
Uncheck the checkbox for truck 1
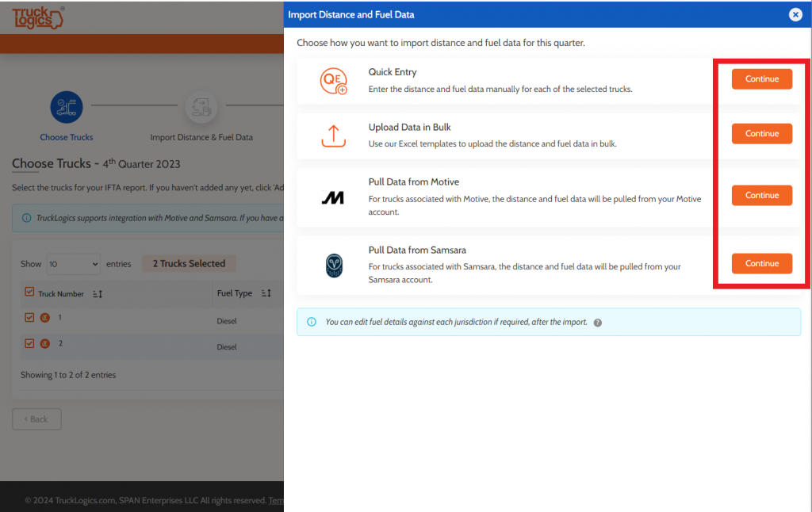[x=29, y=317]
